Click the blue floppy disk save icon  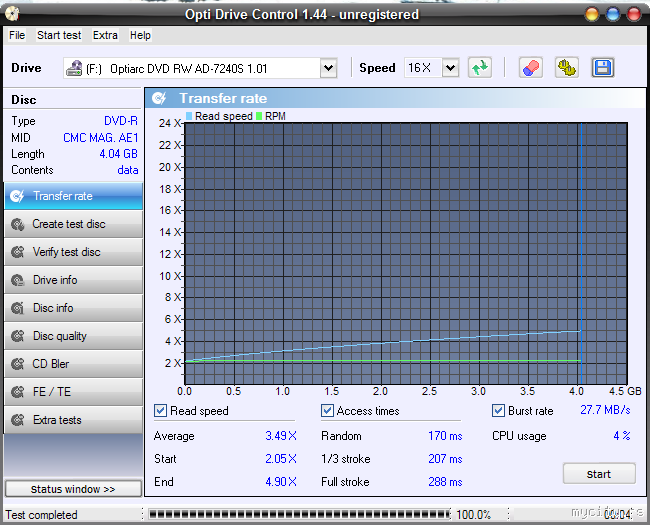602,68
